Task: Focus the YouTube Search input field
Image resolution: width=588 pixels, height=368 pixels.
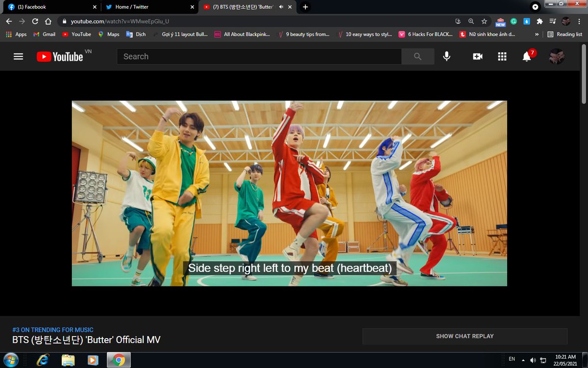Action: point(259,56)
